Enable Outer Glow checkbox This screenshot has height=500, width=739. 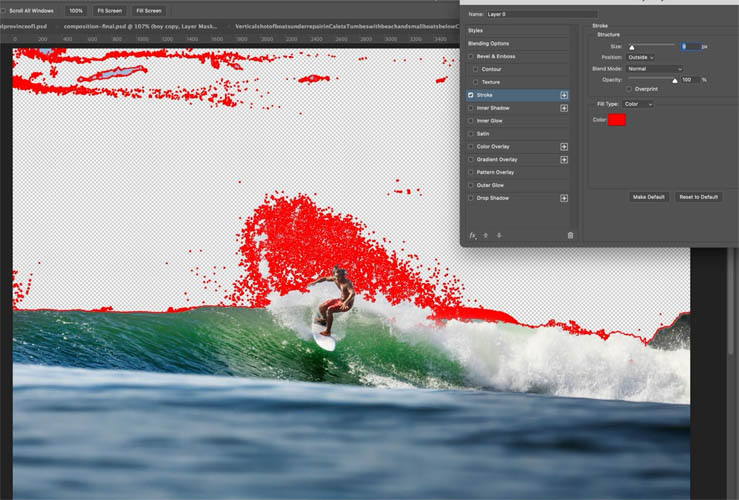(470, 185)
